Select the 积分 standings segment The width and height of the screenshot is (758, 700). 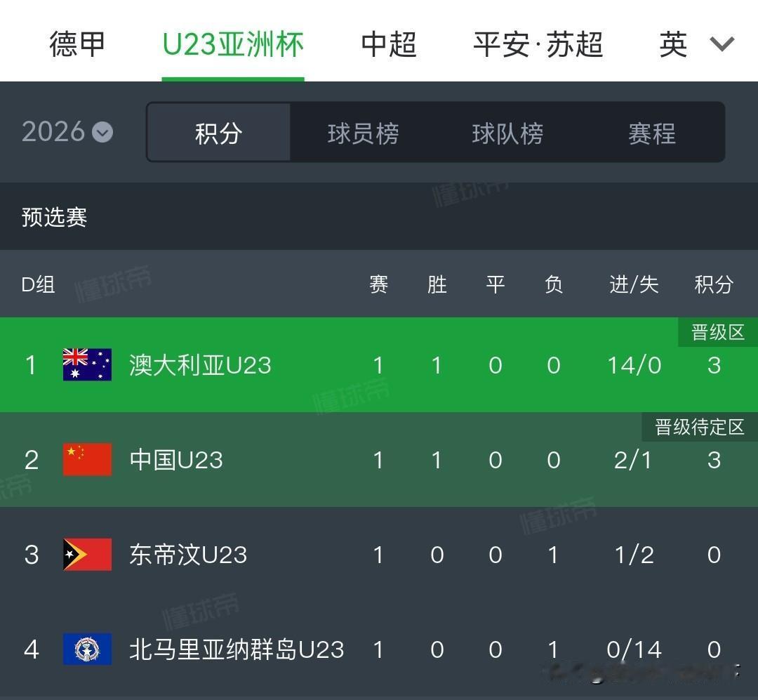click(218, 132)
